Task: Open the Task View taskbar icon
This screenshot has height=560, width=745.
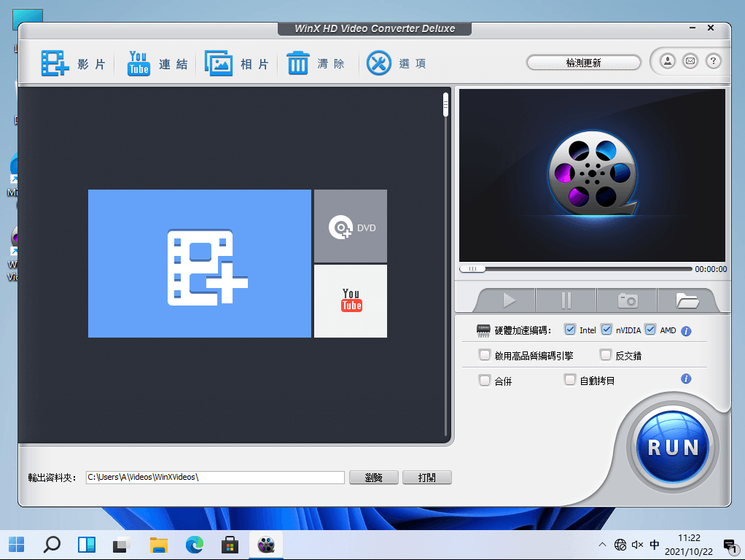Action: pyautogui.click(x=122, y=545)
